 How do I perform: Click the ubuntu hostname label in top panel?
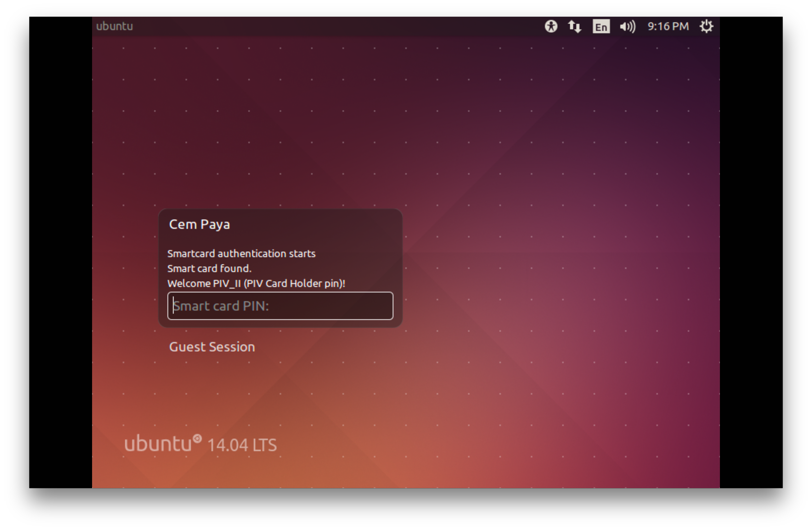(x=114, y=26)
